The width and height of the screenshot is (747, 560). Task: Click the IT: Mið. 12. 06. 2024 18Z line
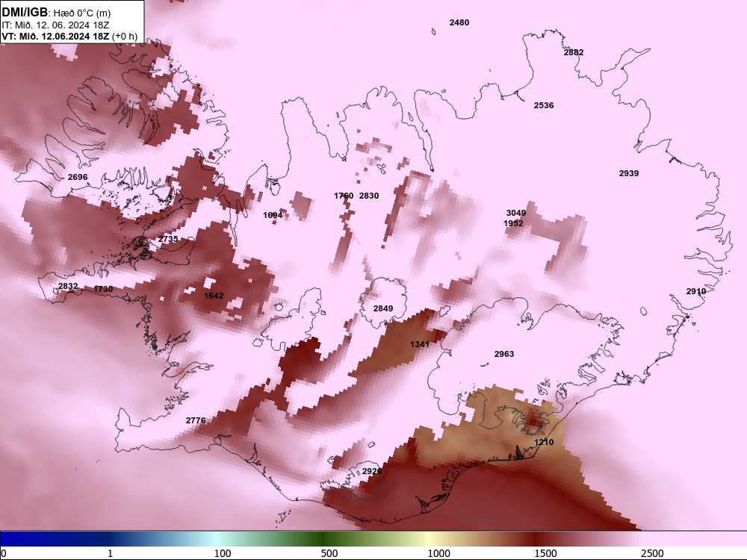55,25
